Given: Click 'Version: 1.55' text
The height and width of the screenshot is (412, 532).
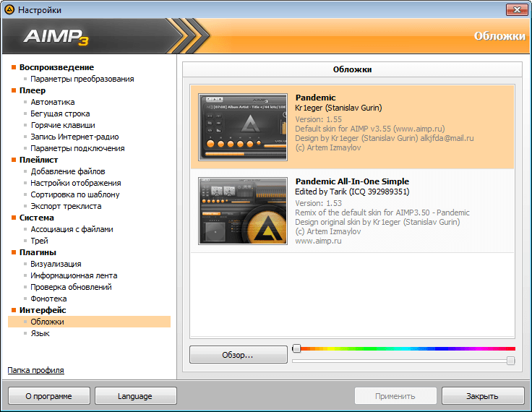Looking at the screenshot, I should click(x=318, y=119).
